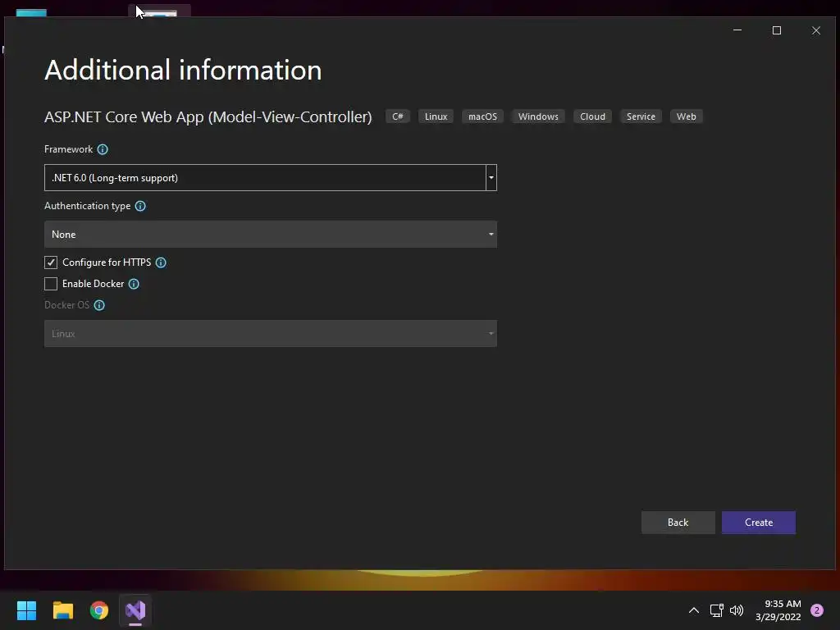Click the Configure for HTTPS info icon
Screen dimensions: 840x630
pyautogui.click(x=161, y=262)
